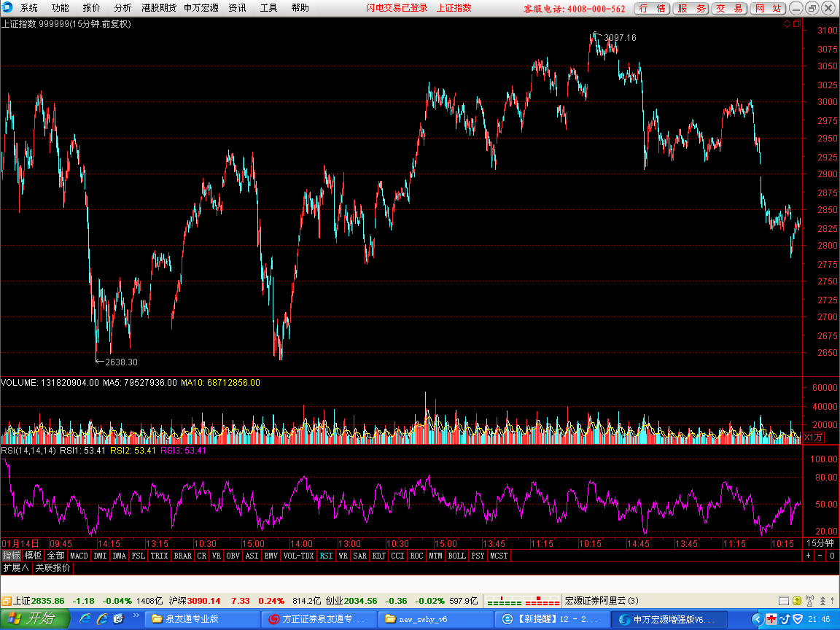Click the 上证 index value 2835.86
The image size is (840, 630).
(47, 601)
